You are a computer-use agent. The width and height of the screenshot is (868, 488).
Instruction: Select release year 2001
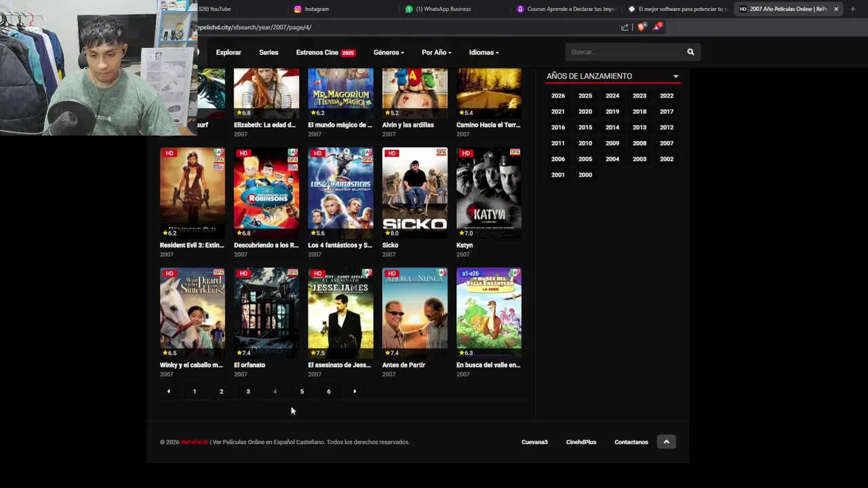coord(558,175)
